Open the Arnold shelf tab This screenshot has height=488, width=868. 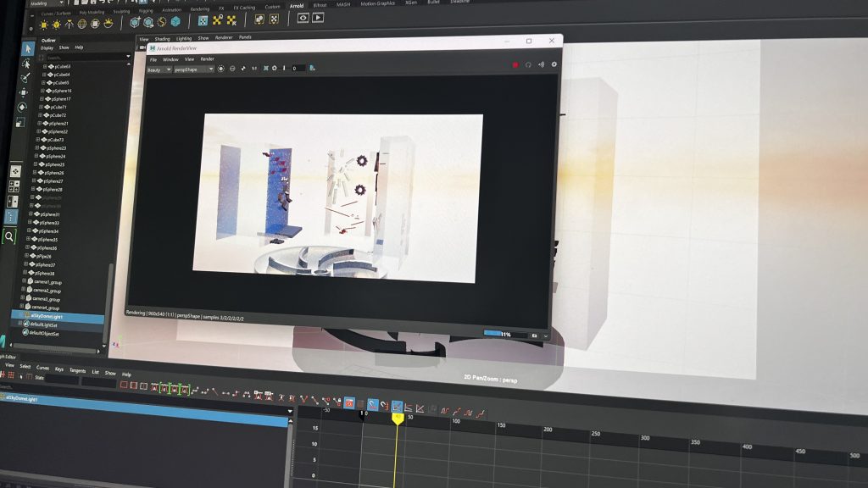click(297, 6)
